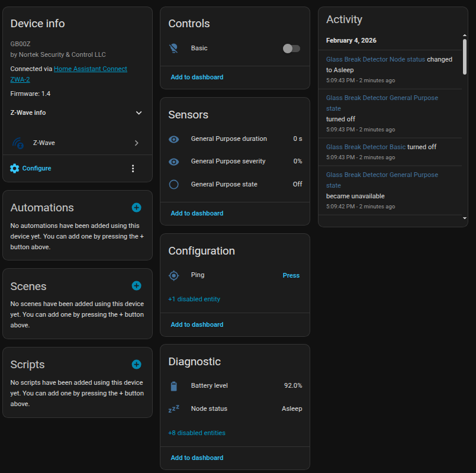Viewport: 476px width, 473px height.
Task: Toggle the Basic switch on
Action: [x=291, y=49]
